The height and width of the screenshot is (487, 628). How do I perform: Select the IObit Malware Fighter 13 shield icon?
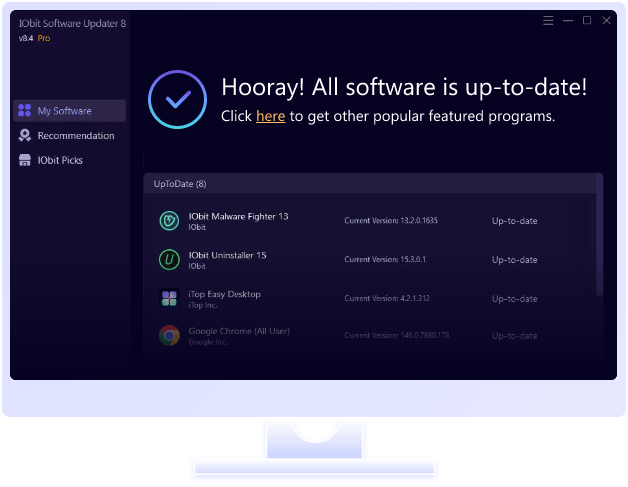[169, 221]
